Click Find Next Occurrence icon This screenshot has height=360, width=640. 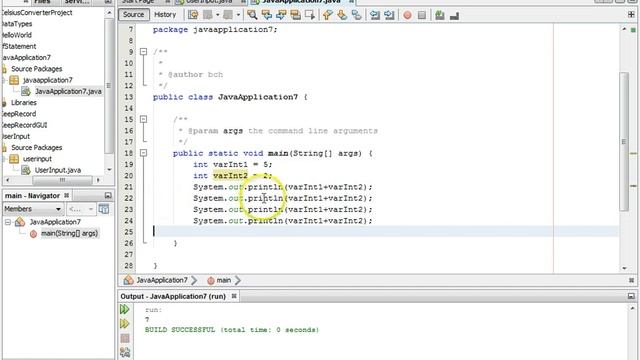click(x=281, y=15)
